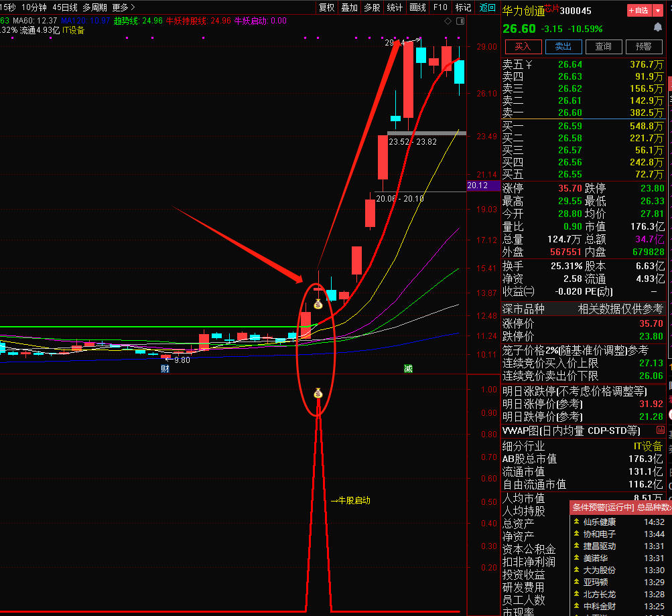Image resolution: width=672 pixels, height=616 pixels.
Task: Click the 卖出 sell button
Action: point(563,46)
